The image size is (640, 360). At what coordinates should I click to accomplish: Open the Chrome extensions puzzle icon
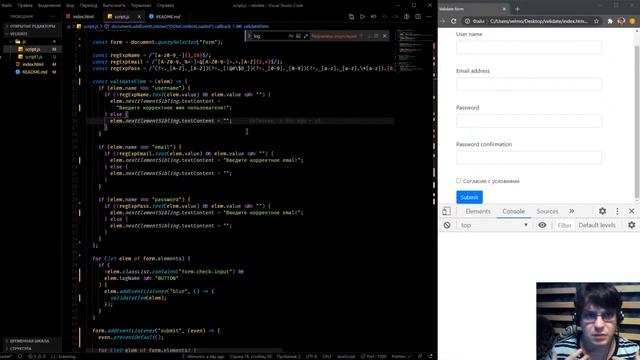pyautogui.click(x=610, y=21)
